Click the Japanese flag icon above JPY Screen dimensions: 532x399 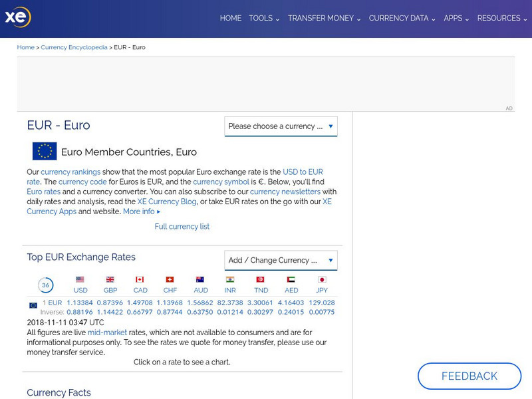[x=322, y=279]
